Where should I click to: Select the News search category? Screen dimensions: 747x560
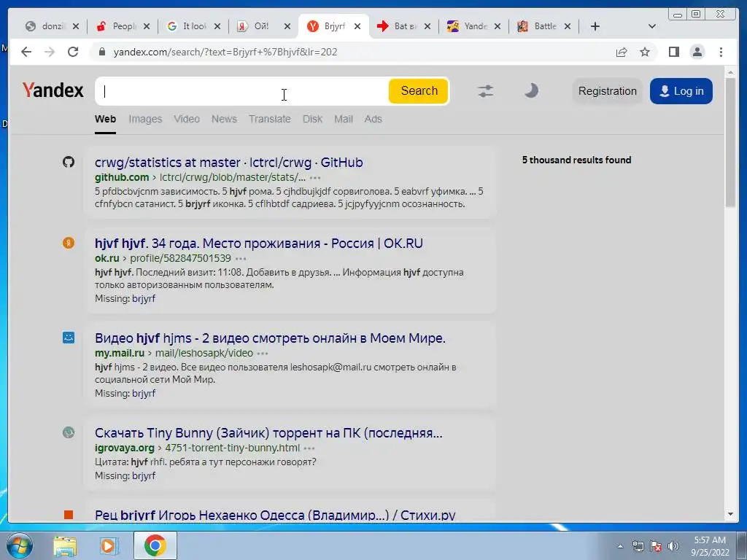[224, 119]
